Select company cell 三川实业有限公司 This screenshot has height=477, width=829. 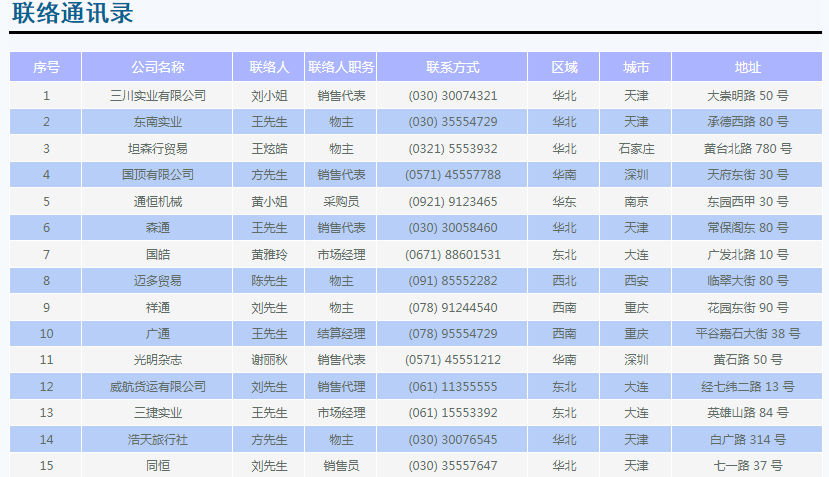click(157, 96)
